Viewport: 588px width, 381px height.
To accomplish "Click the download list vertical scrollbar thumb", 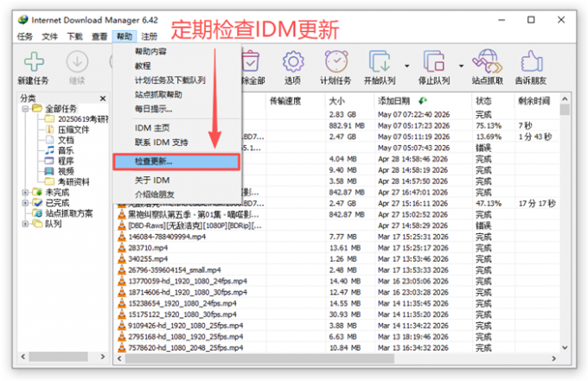I will pos(565,110).
